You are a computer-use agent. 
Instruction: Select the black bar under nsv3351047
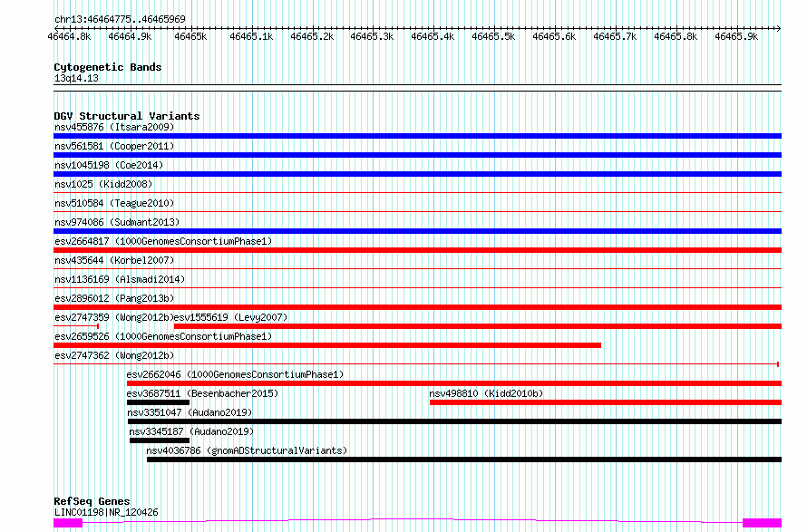pos(454,421)
